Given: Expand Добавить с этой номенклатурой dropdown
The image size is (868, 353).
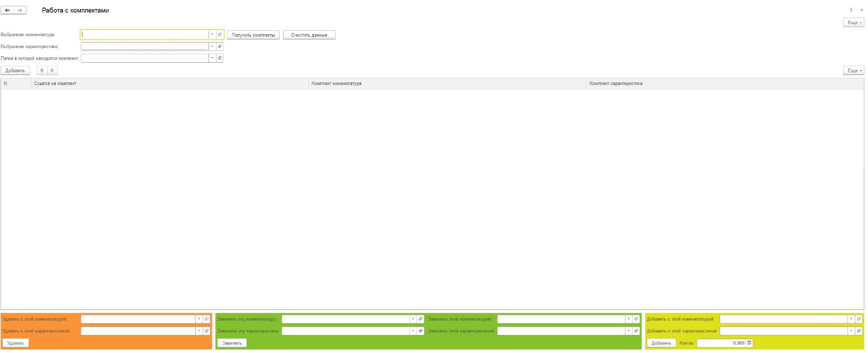Looking at the screenshot, I should click(851, 319).
